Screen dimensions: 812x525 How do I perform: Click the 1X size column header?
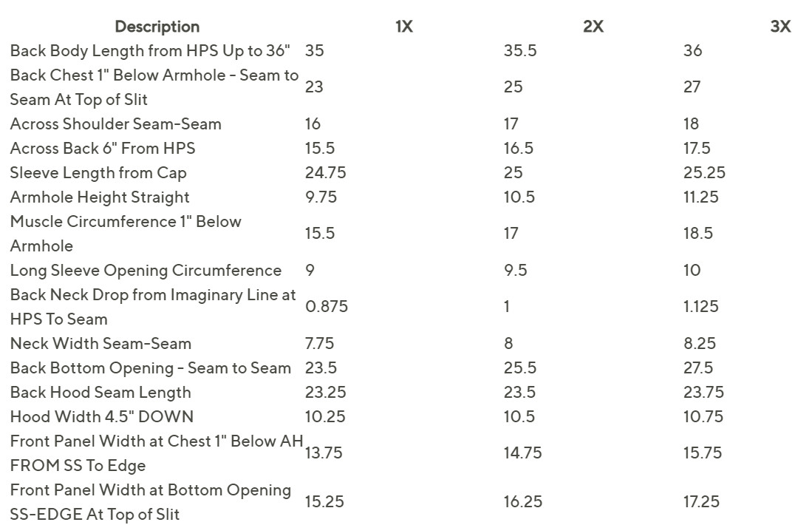(403, 27)
